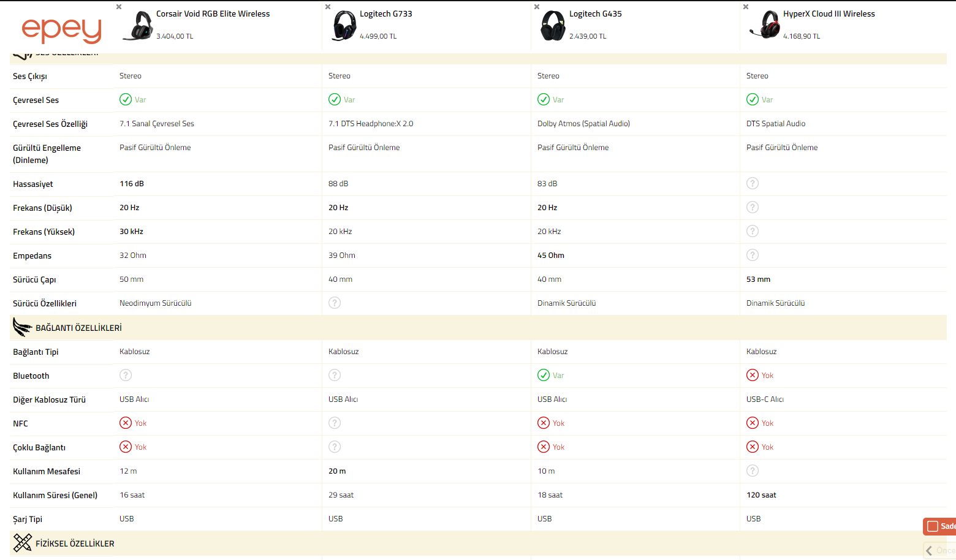This screenshot has width=956, height=560.
Task: Click the FİZİKSEL ÖZELLİKLER section icon
Action: click(x=23, y=543)
